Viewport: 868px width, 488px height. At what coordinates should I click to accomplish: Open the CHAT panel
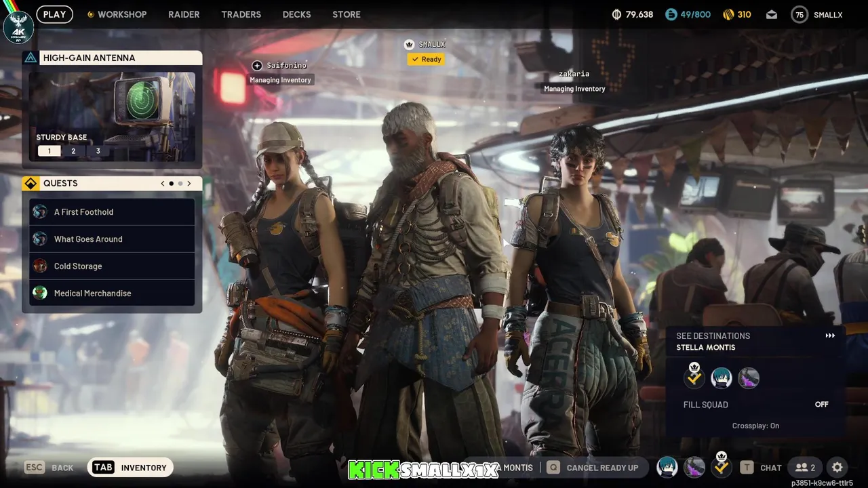point(771,468)
